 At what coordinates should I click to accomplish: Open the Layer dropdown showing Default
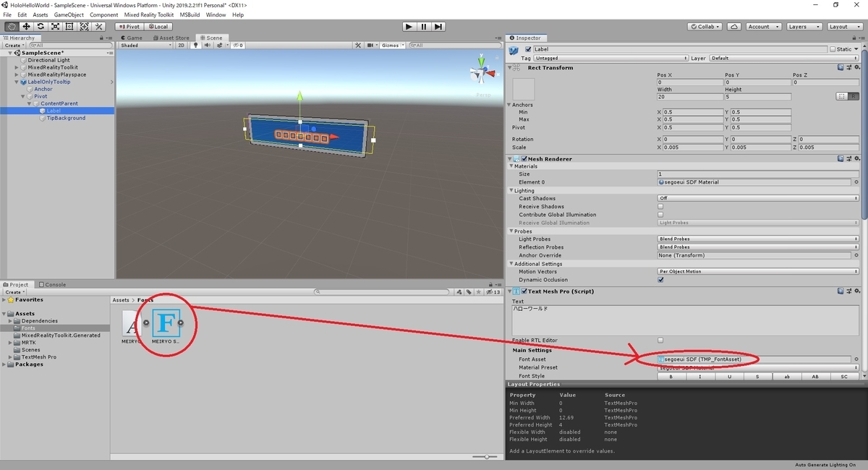point(784,58)
